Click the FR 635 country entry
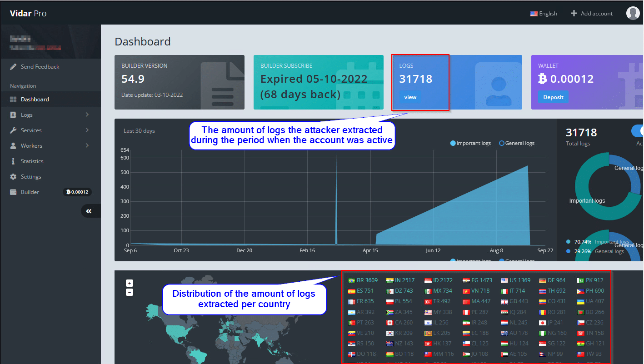The width and height of the screenshot is (644, 364). click(x=361, y=301)
